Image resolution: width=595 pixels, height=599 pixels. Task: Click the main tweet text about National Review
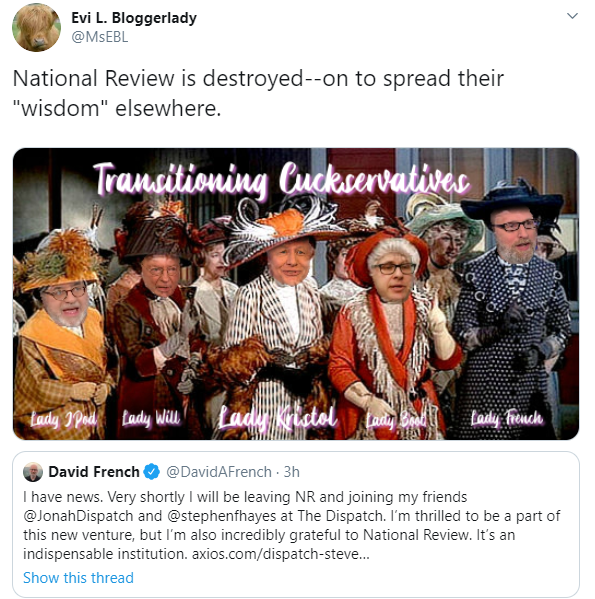coord(258,93)
